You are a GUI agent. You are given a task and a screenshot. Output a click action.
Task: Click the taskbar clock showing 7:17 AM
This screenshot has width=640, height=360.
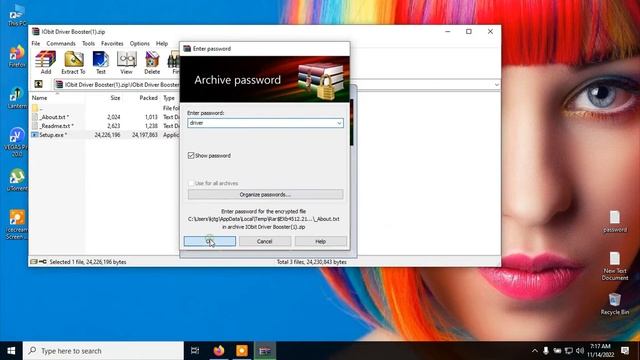tap(600, 351)
